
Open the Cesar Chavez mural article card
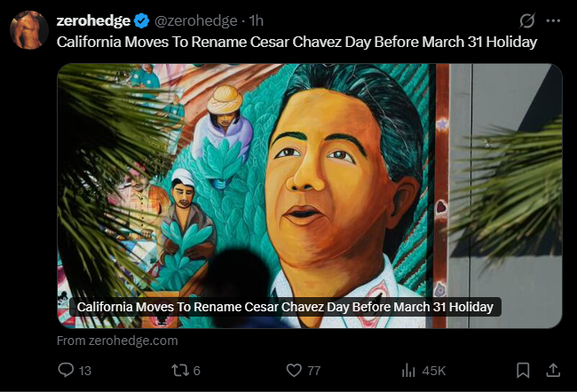(x=310, y=196)
